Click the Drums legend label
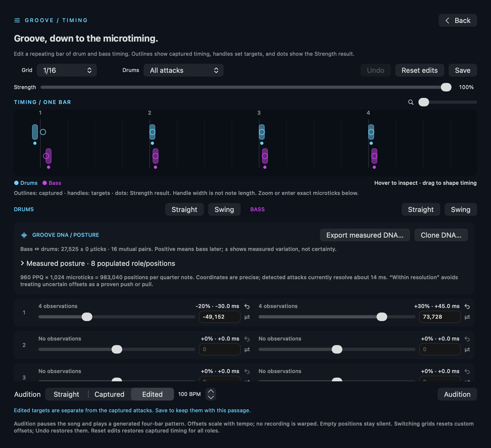The image size is (491, 448). 26,183
